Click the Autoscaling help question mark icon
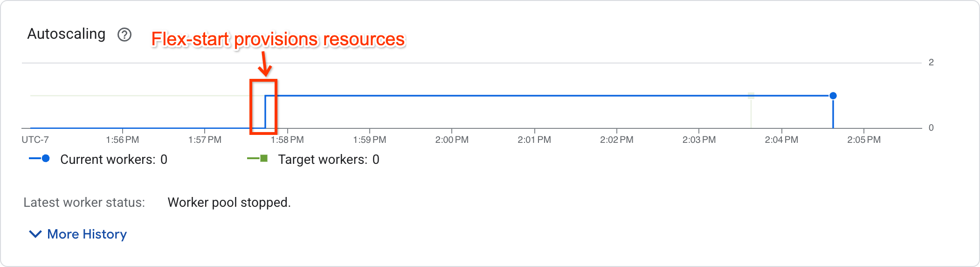This screenshot has width=980, height=267. [124, 35]
